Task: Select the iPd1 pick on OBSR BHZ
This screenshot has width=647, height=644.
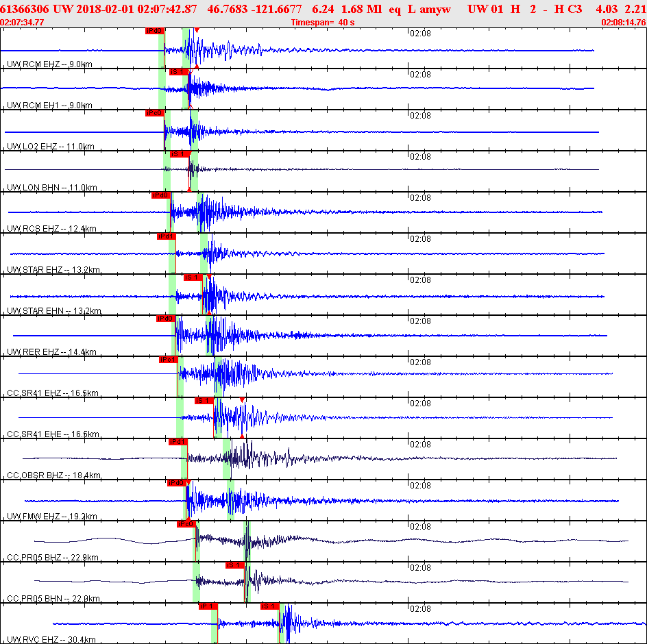Action: click(178, 442)
